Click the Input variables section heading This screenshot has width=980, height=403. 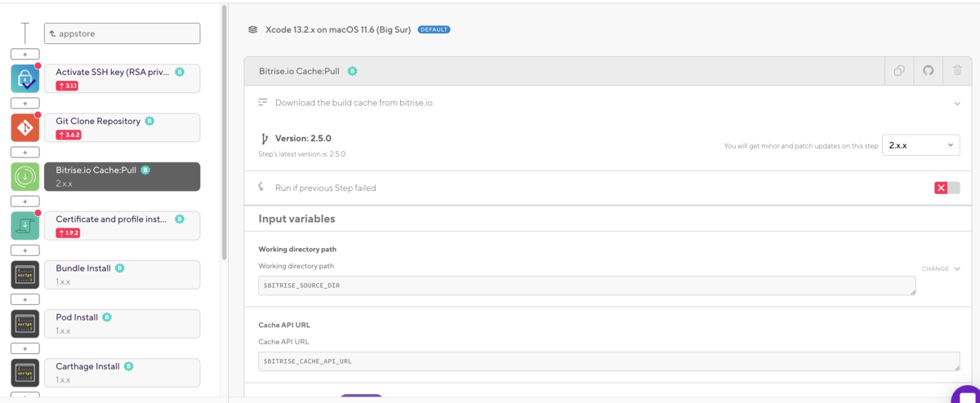tap(296, 219)
